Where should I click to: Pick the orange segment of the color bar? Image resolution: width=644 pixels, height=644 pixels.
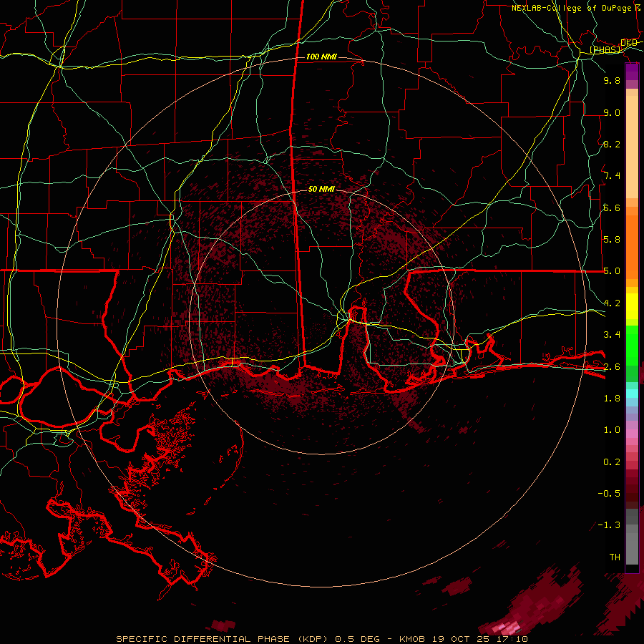pyautogui.click(x=632, y=246)
